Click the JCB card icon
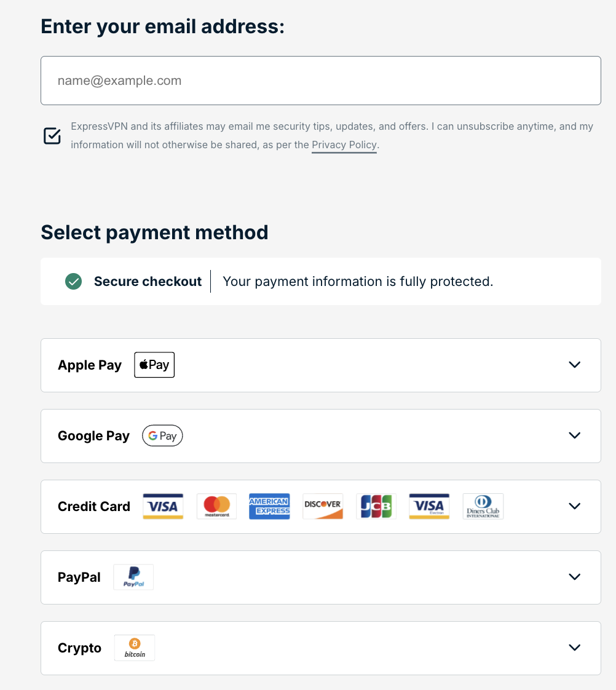The width and height of the screenshot is (616, 690). [x=376, y=506]
